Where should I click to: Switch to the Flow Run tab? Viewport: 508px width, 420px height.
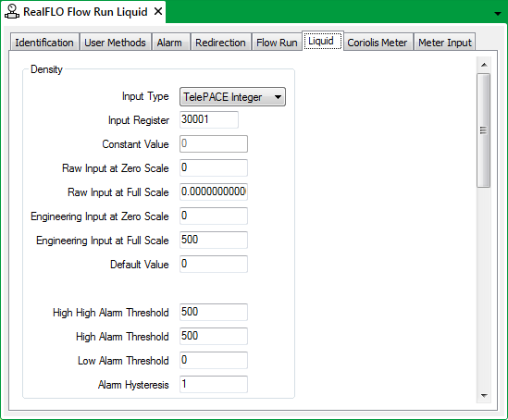coord(277,43)
